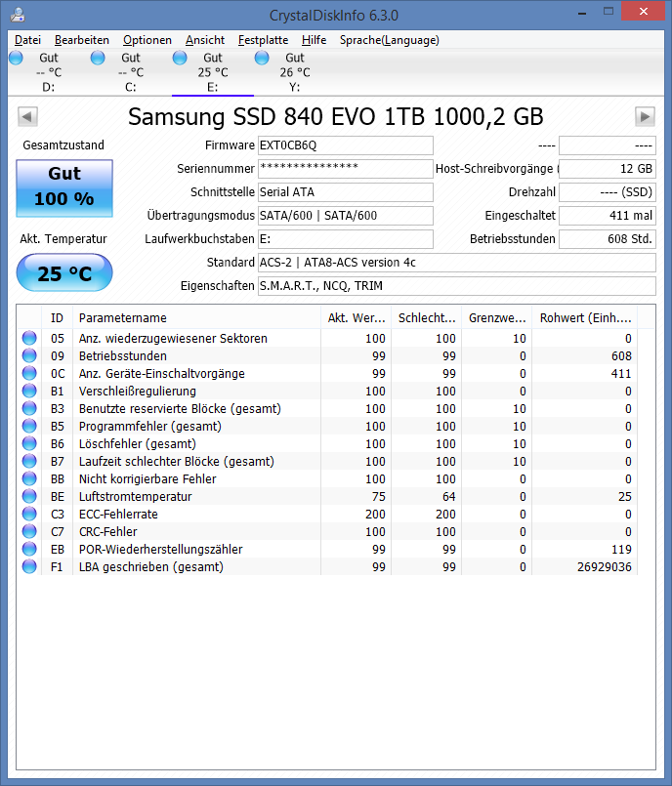This screenshot has height=786, width=672.
Task: Click the Schnittstelle field Serial ATA
Action: tap(346, 192)
